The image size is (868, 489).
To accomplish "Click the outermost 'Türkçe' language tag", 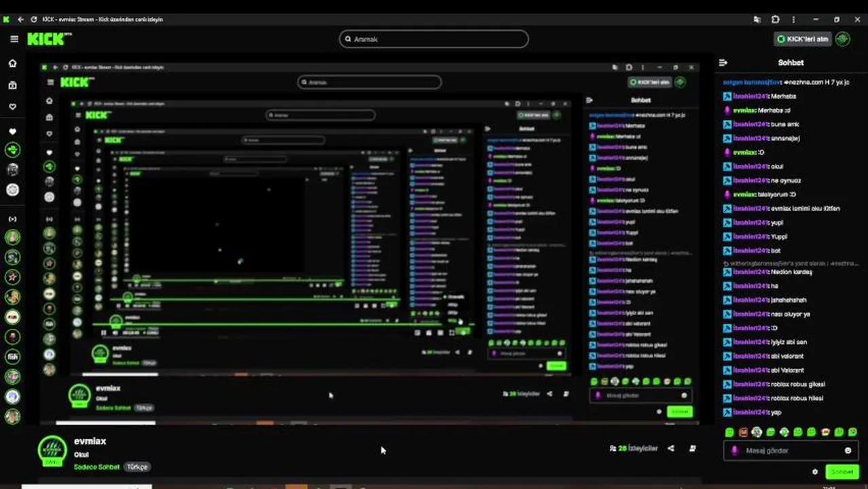I will point(138,467).
